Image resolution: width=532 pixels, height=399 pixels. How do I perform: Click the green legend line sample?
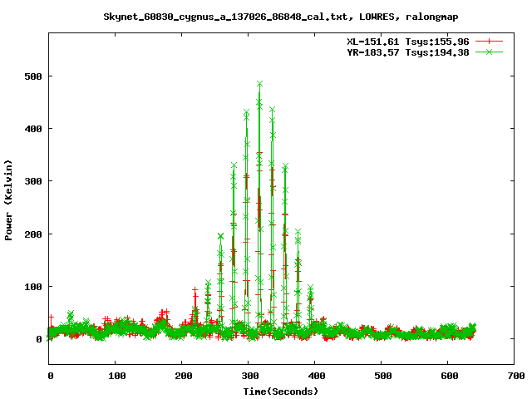tap(489, 52)
